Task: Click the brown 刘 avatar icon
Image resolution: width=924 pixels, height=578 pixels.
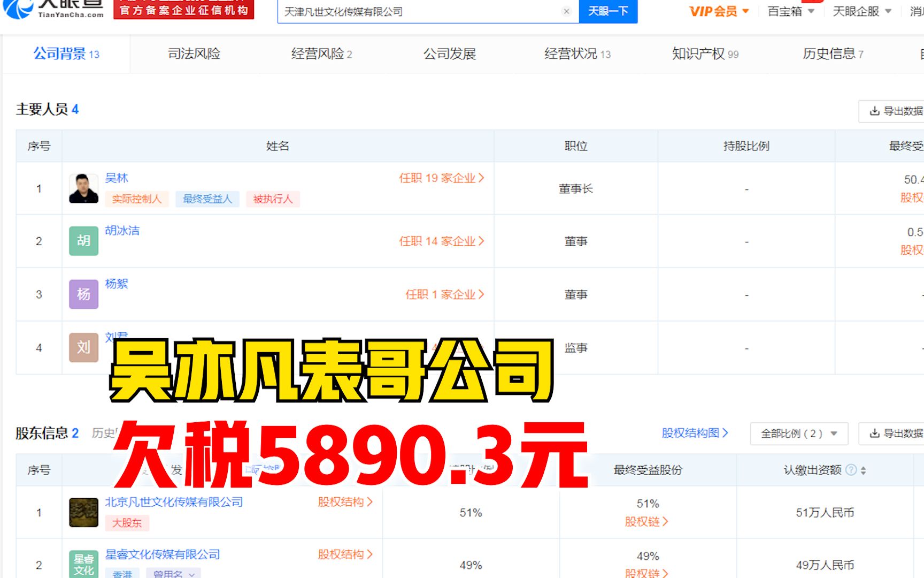Action: click(84, 347)
